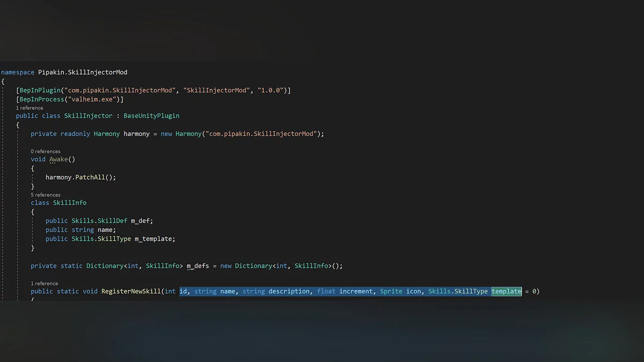
Task: Click the Awake method name
Action: [x=58, y=159]
